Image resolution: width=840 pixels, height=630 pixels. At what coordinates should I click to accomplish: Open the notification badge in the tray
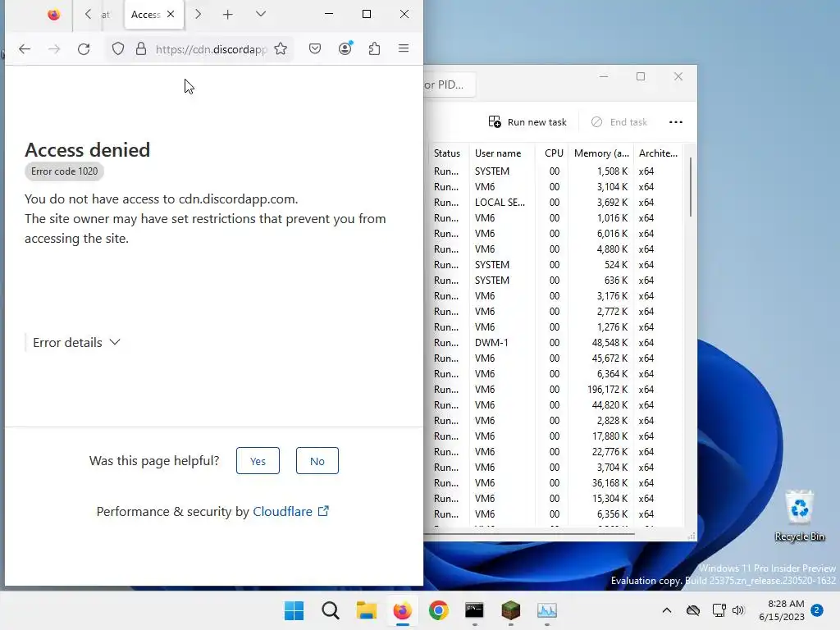pos(817,609)
